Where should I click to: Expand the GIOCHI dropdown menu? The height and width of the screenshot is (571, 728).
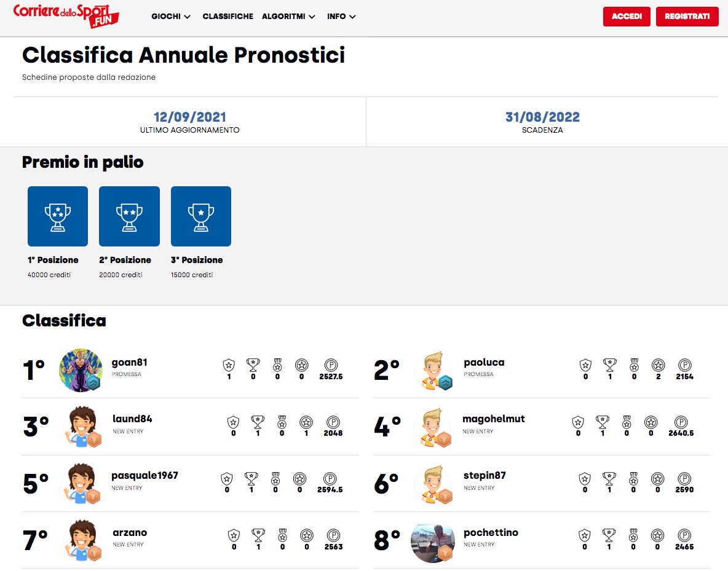(171, 16)
